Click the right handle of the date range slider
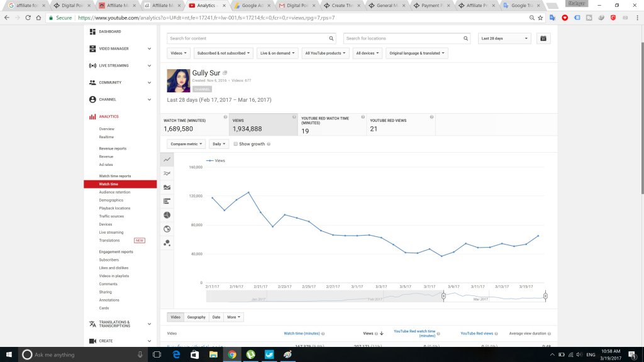Image resolution: width=644 pixels, height=362 pixels. point(545,295)
